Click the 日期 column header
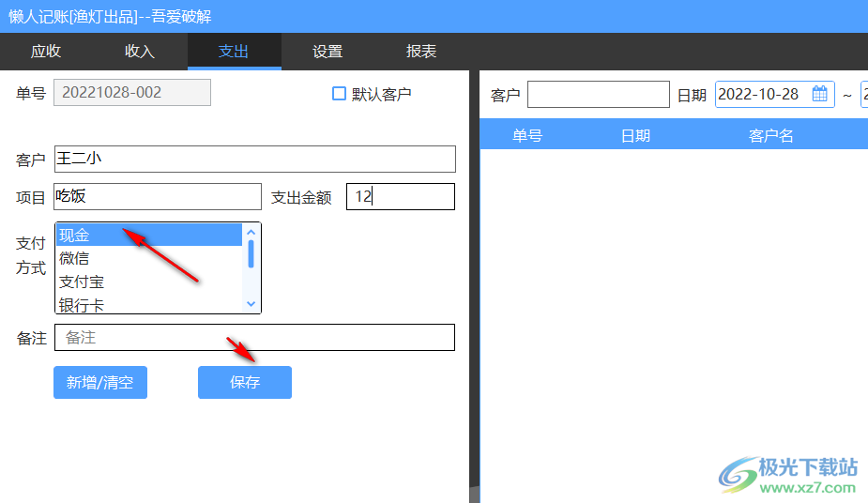 click(635, 135)
